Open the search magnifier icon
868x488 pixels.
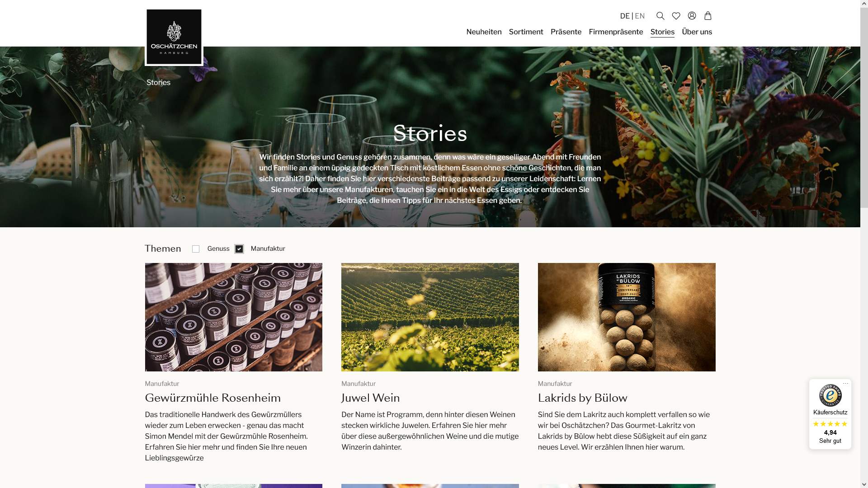pyautogui.click(x=660, y=16)
